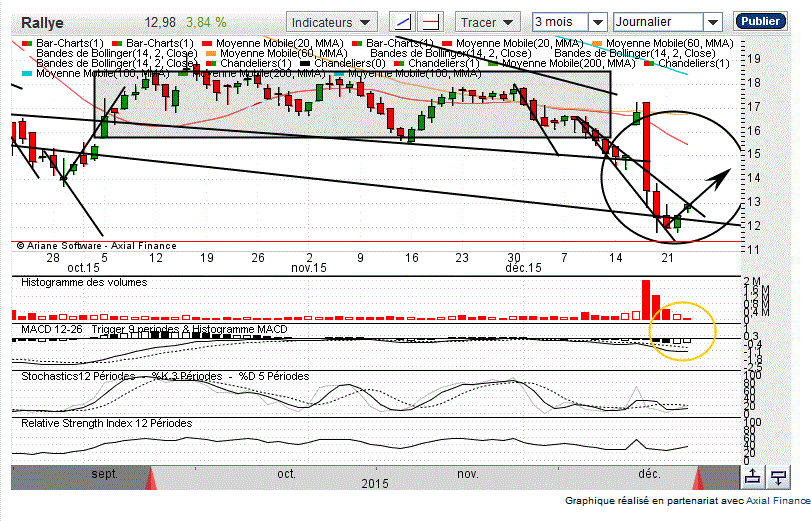Click the Histogramme des volumes label
Viewport: 811px width, 521px height.
point(84,282)
